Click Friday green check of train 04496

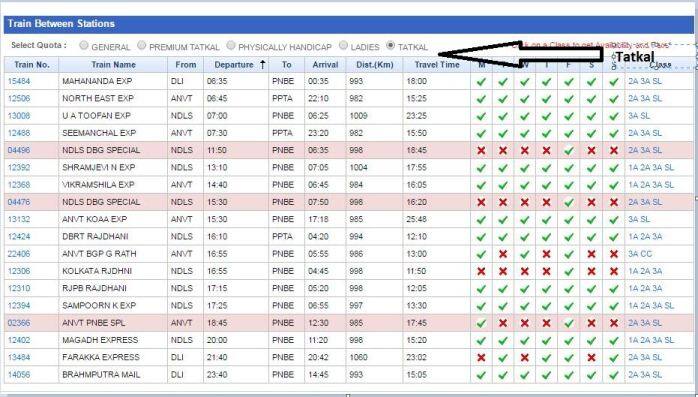coord(568,150)
